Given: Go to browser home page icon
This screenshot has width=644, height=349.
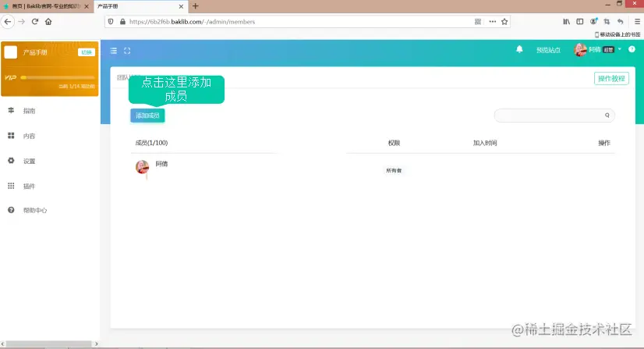Looking at the screenshot, I should [x=48, y=21].
